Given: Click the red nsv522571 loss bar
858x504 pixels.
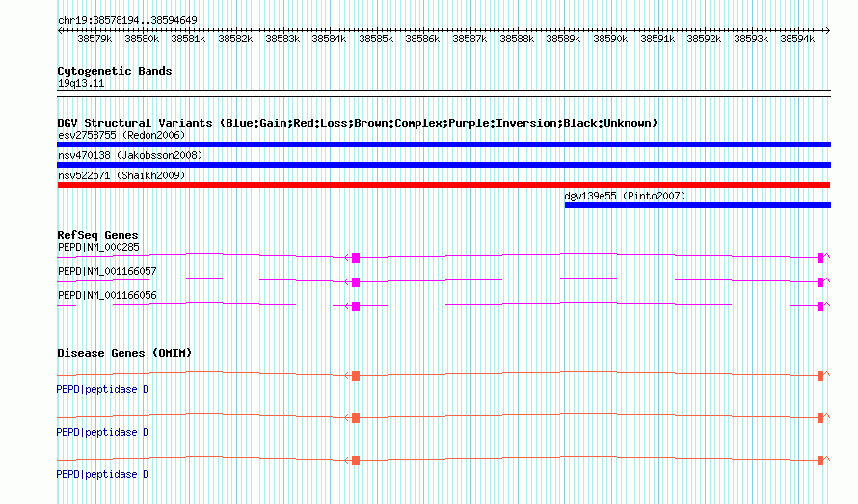Looking at the screenshot, I should [x=443, y=185].
